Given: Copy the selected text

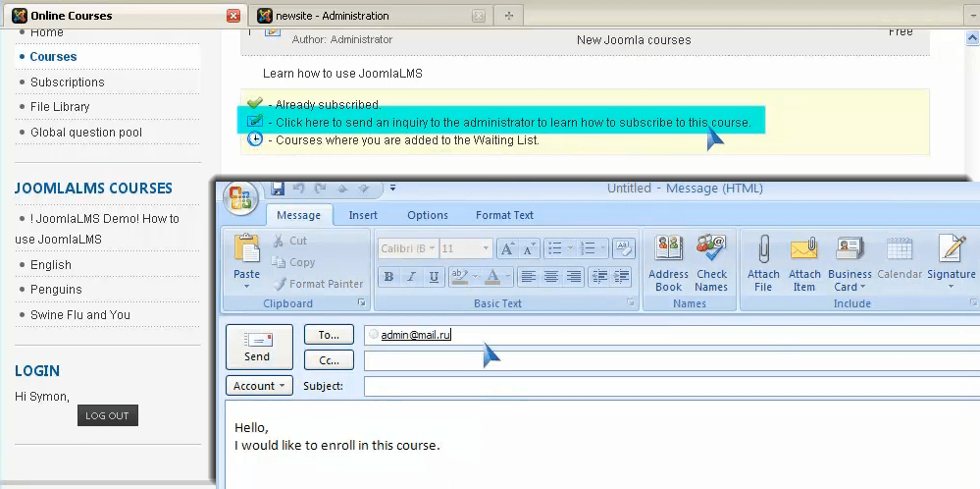Looking at the screenshot, I should (x=293, y=262).
